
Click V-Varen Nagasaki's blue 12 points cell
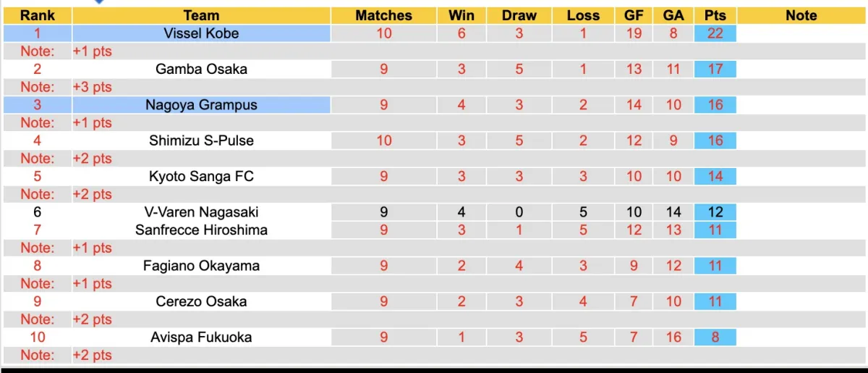tap(715, 212)
